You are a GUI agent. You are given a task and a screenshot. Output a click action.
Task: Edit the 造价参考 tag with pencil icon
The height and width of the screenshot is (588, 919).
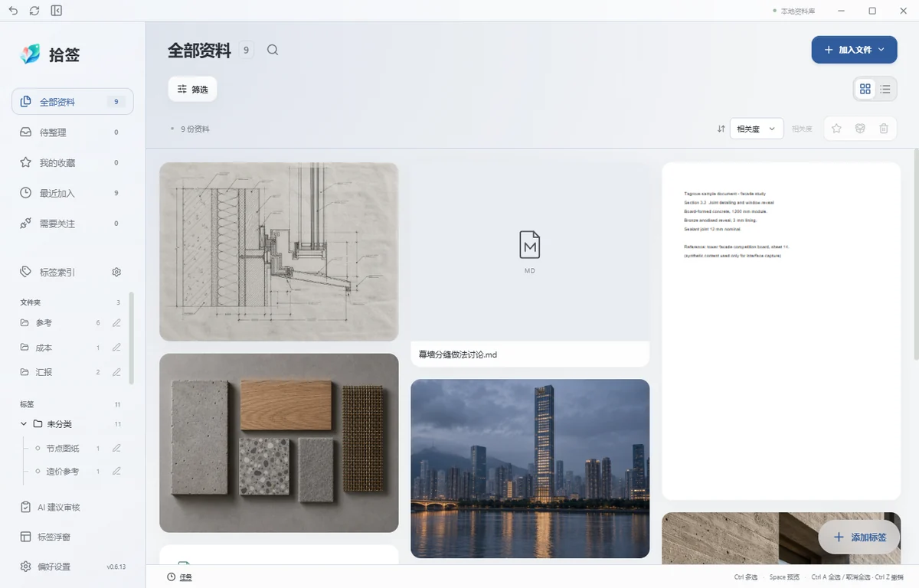[x=116, y=472]
